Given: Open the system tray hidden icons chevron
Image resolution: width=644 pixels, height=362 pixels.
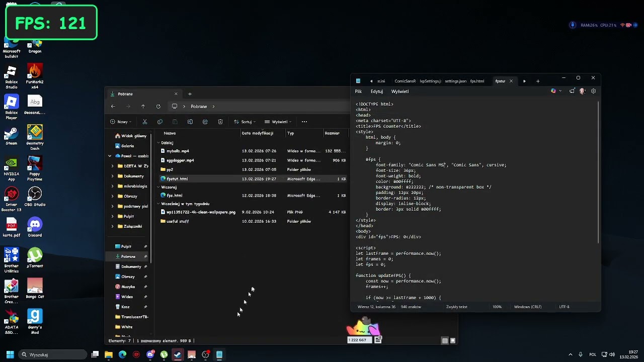Looking at the screenshot, I should coord(570,355).
